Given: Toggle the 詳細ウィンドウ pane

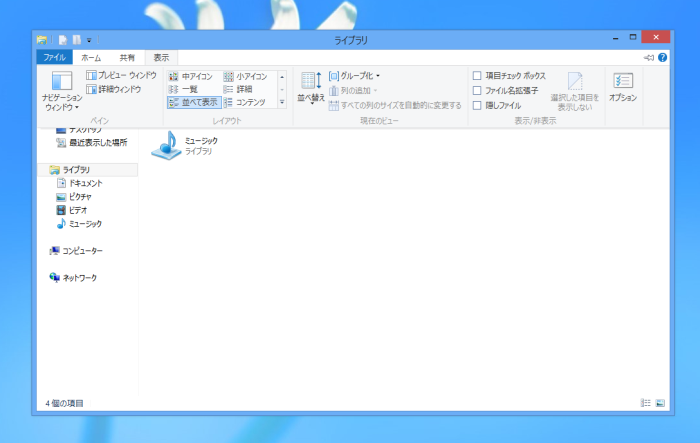Looking at the screenshot, I should [114, 89].
